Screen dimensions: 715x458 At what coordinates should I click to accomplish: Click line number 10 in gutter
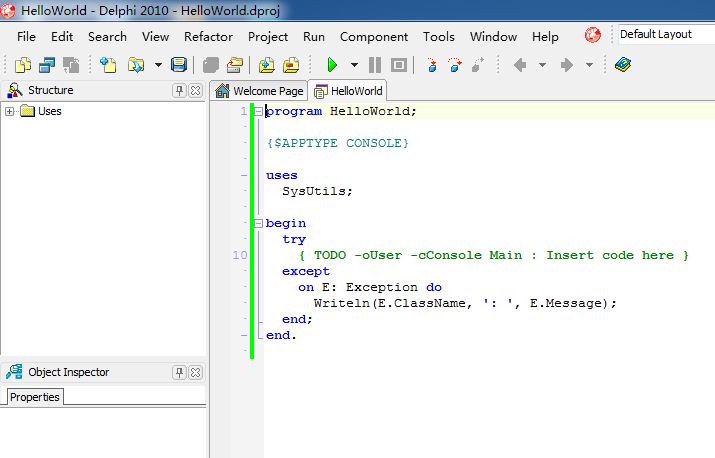pos(240,255)
